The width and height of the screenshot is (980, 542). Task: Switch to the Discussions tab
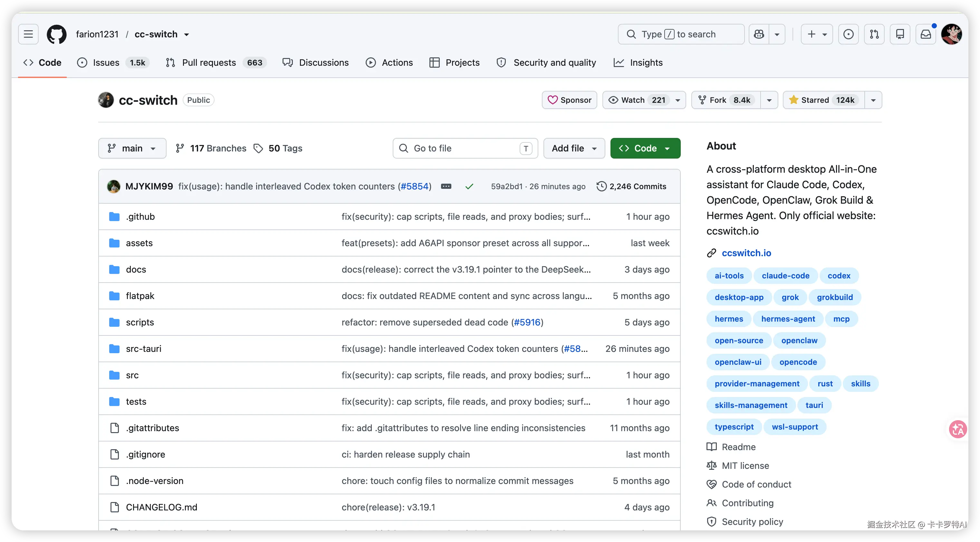(315, 63)
